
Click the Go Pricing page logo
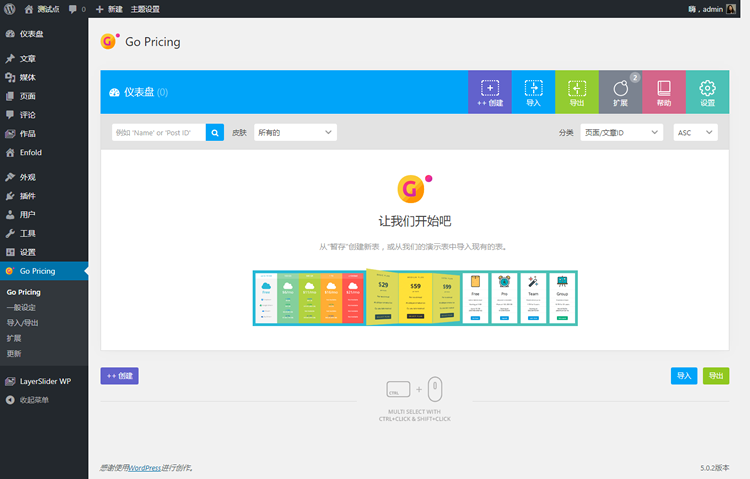(x=110, y=41)
